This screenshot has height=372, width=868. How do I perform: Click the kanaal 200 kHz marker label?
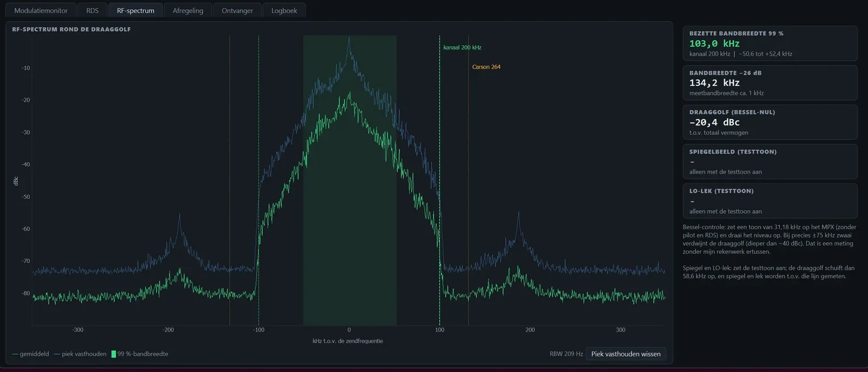(x=462, y=48)
